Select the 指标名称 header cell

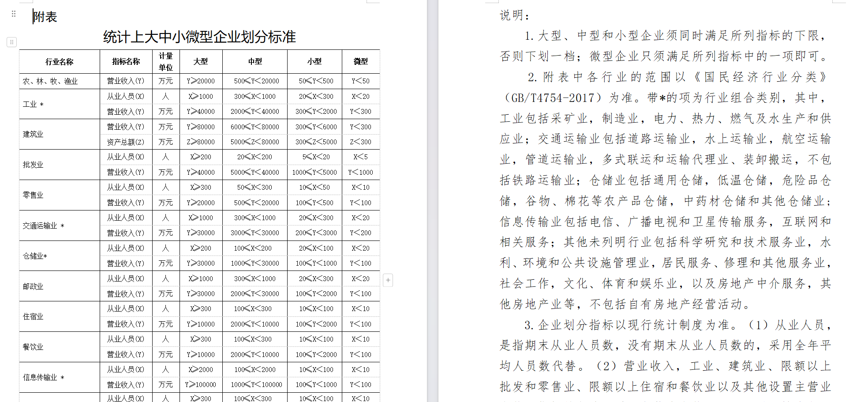pos(126,62)
